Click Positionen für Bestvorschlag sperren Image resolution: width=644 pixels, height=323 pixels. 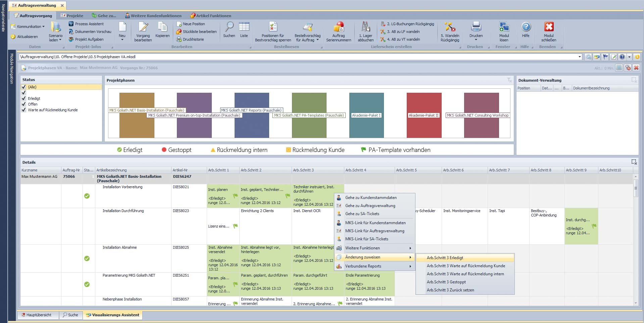coord(273,32)
